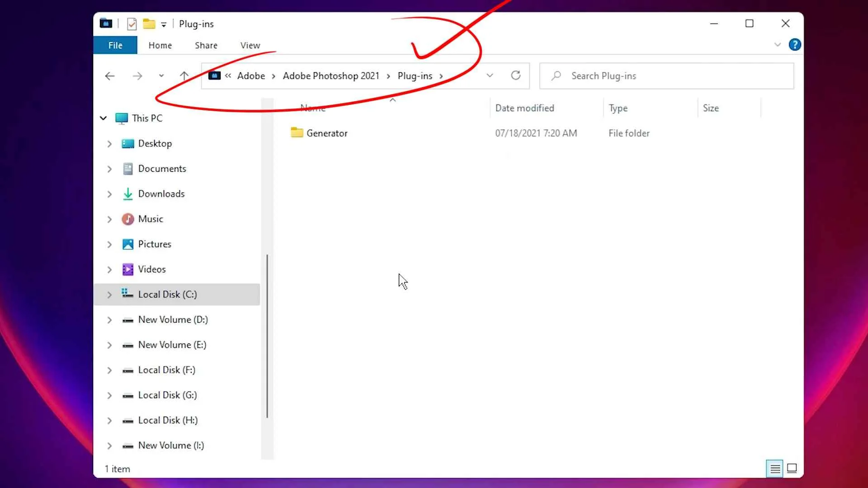Open the Properties quick access icon
Screen dimensions: 868x488
click(132, 23)
